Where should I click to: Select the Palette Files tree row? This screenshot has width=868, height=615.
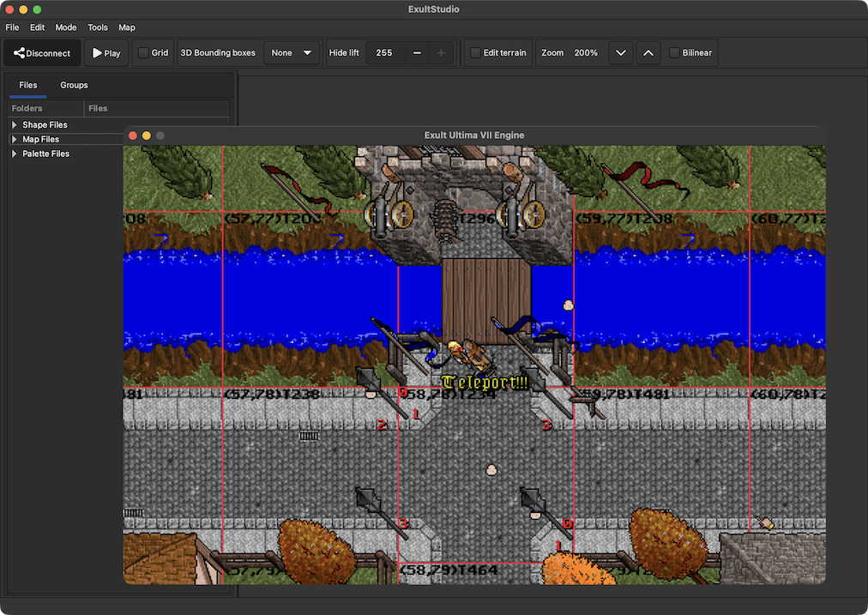coord(66,154)
